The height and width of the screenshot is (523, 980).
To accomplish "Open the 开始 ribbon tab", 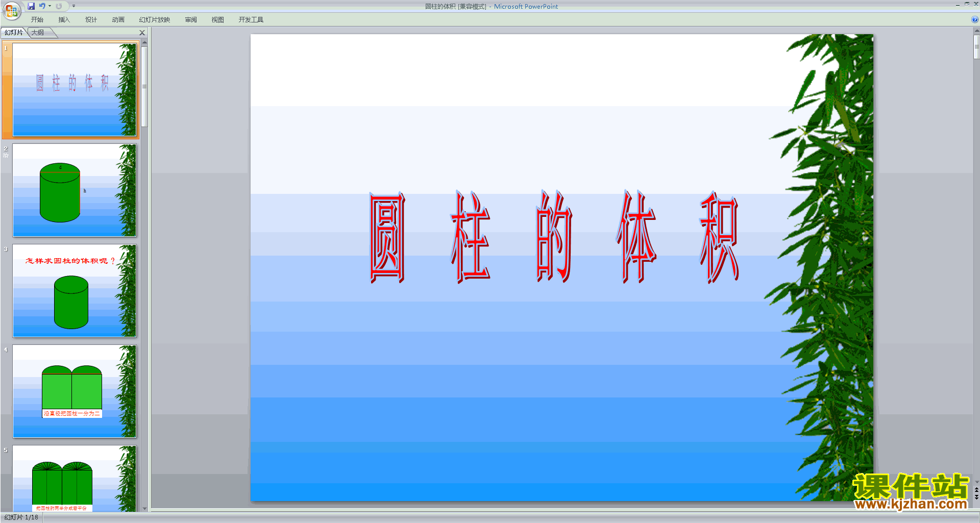I will tap(37, 20).
